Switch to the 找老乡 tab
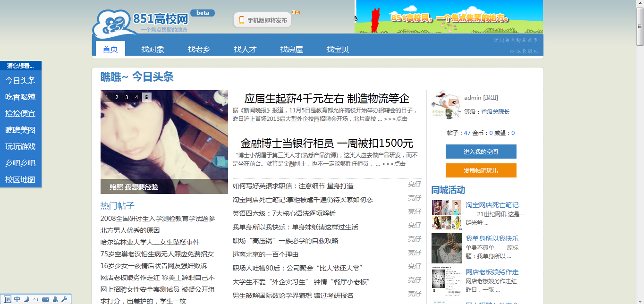644x304 pixels. 199,49
